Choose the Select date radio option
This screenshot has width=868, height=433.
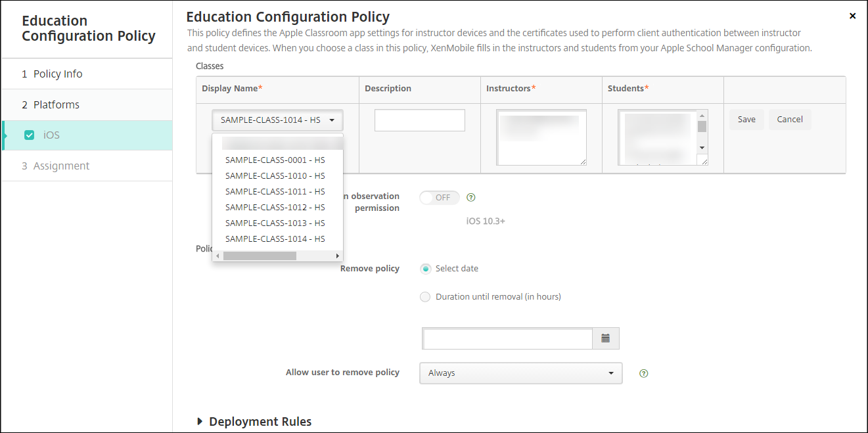[426, 269]
